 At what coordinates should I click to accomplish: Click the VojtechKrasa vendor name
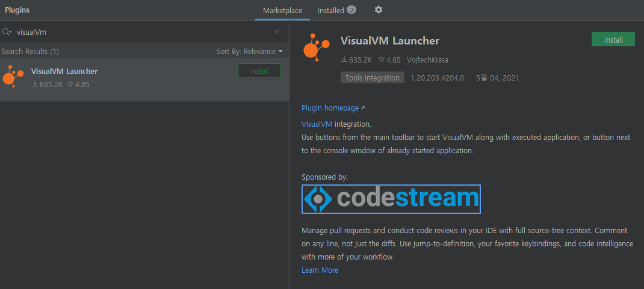pos(427,60)
